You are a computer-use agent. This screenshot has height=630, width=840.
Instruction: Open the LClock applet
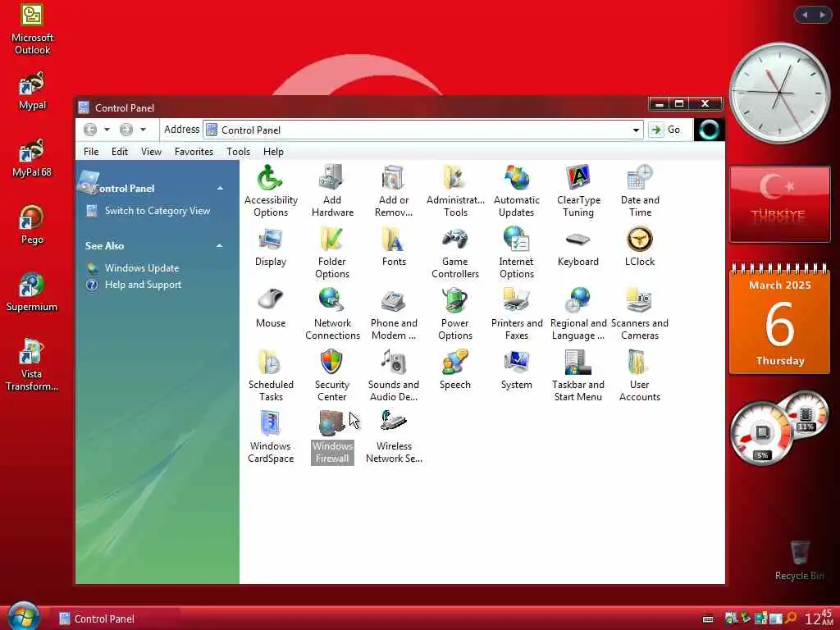point(640,247)
